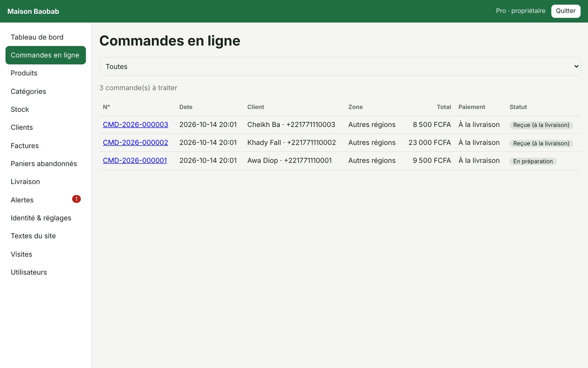Image resolution: width=588 pixels, height=368 pixels.
Task: Open Utilisateurs management
Action: (x=46, y=272)
